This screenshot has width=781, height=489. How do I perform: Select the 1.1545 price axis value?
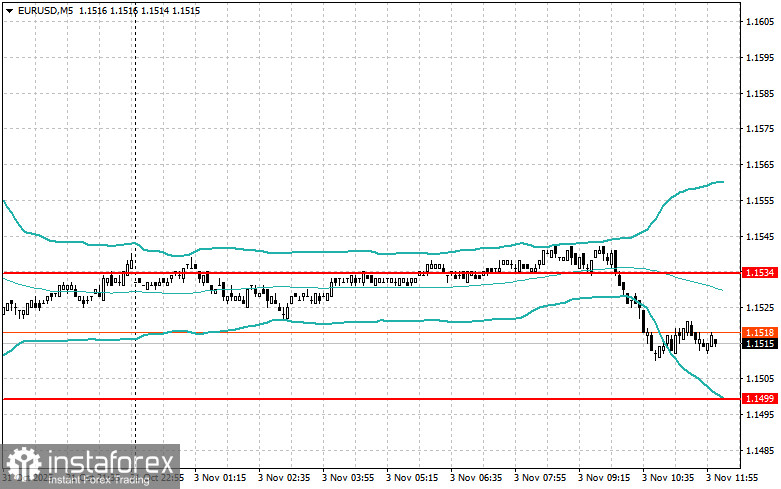pos(760,237)
